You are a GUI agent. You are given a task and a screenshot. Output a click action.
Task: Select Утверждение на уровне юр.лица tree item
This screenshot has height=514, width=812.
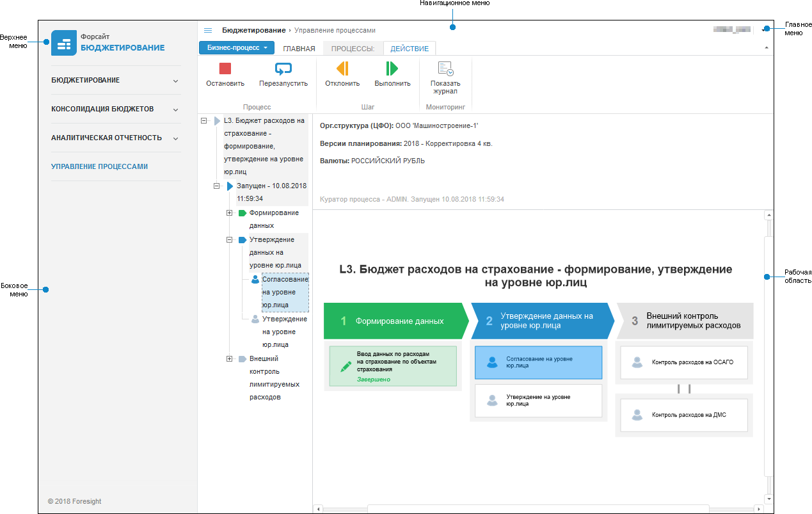285,332
